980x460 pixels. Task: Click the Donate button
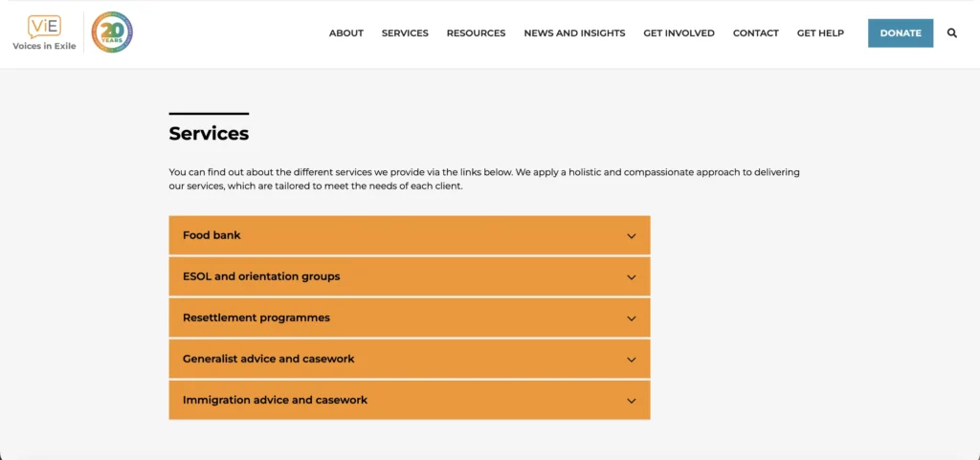tap(901, 33)
